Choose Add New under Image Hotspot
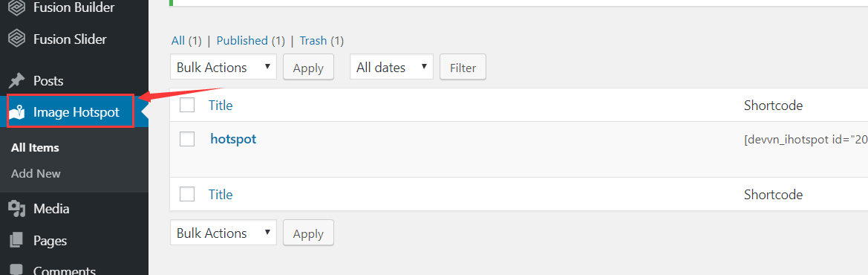The image size is (868, 275). point(36,173)
